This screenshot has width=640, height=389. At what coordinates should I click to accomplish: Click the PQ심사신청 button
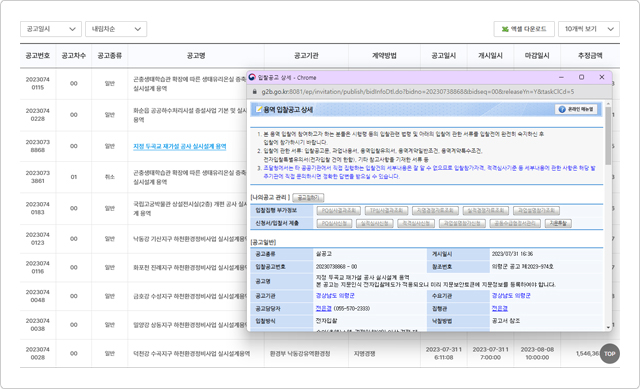click(x=334, y=223)
